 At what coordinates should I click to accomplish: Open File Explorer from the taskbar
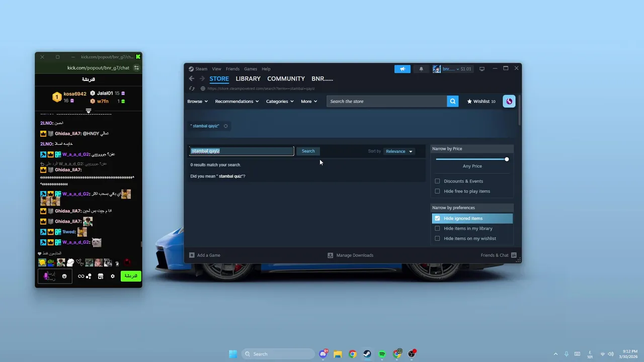(x=338, y=354)
